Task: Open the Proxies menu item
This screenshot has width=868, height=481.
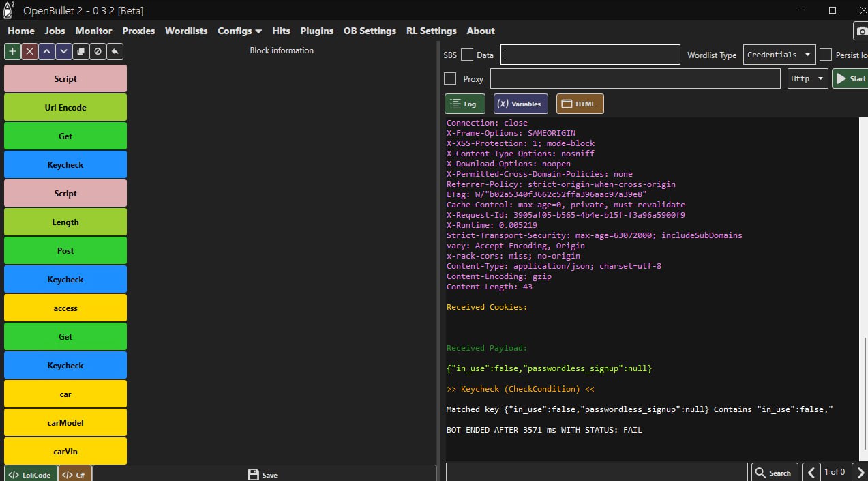Action: pos(138,31)
